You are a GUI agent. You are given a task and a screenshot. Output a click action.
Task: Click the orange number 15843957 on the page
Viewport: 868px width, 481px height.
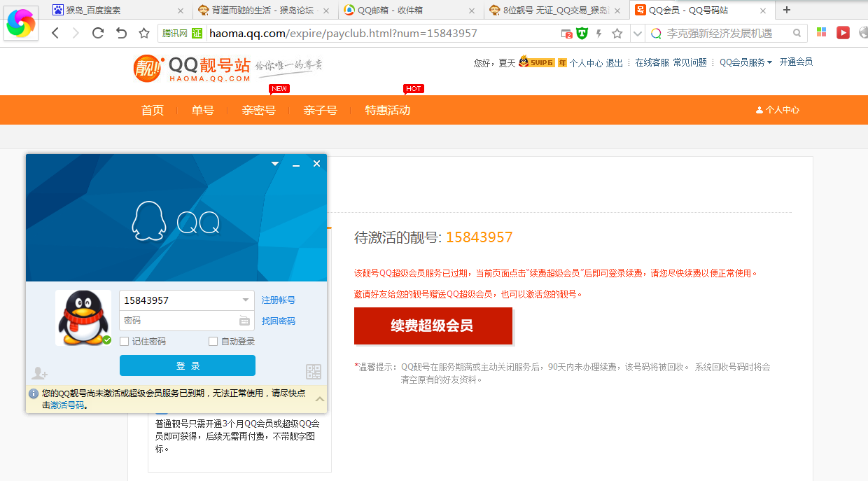tap(479, 237)
